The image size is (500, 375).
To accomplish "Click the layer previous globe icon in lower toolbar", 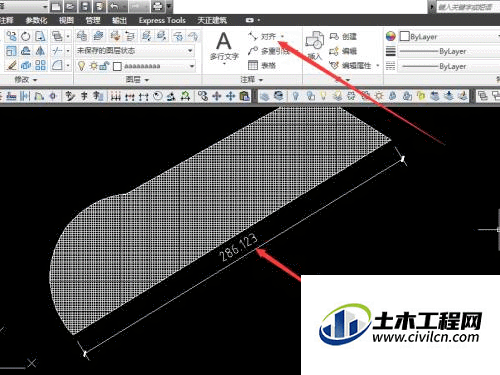I will (279, 96).
